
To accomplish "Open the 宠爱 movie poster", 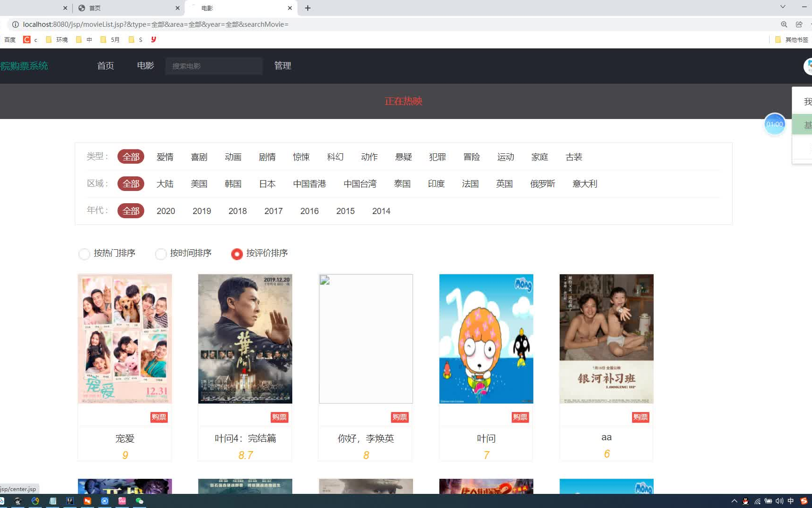I will tap(125, 339).
